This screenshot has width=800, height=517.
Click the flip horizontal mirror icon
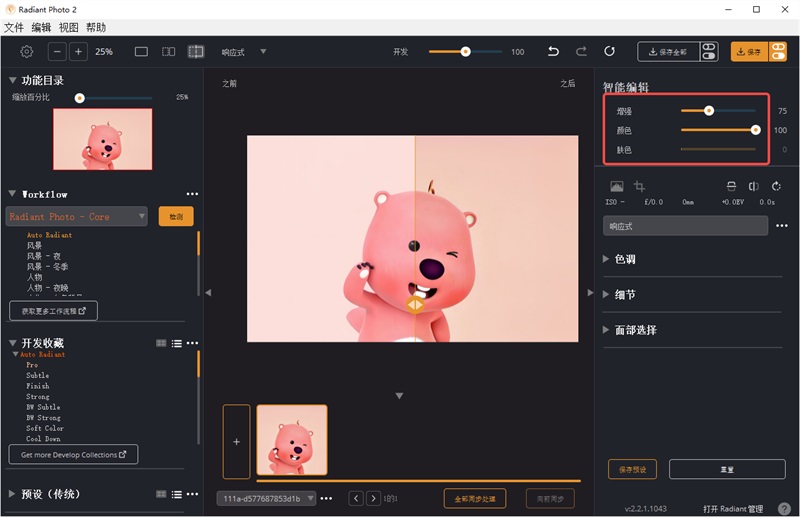[x=754, y=186]
